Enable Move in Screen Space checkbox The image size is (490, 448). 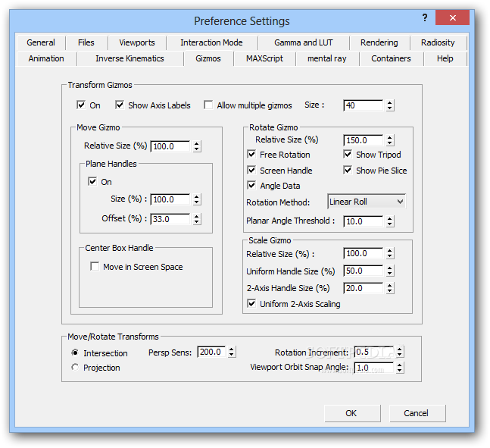click(95, 266)
